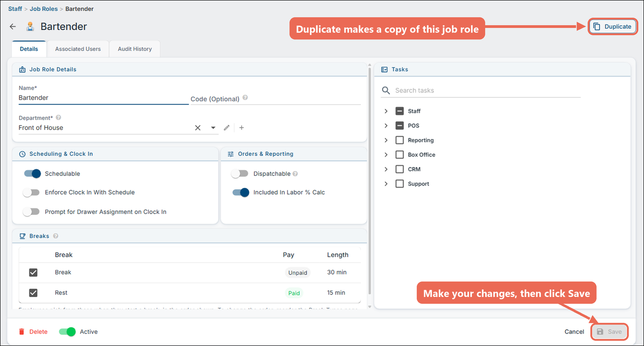644x346 pixels.
Task: Click the Job Role Details header icon
Action: tap(22, 69)
